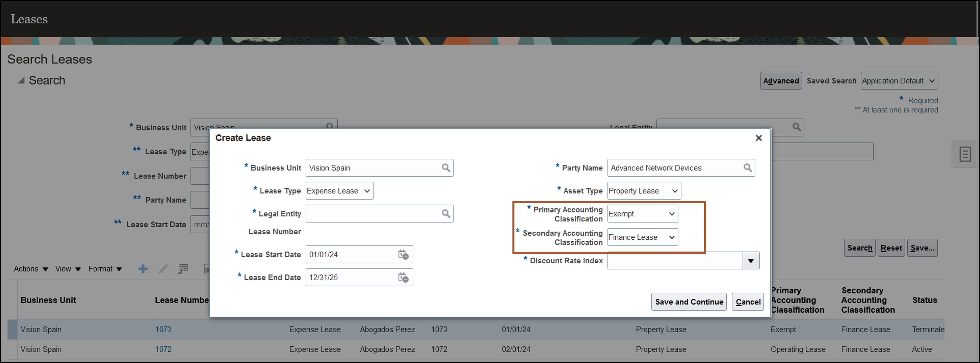
Task: Expand Lease Type dropdown in dialog
Action: pyautogui.click(x=339, y=191)
